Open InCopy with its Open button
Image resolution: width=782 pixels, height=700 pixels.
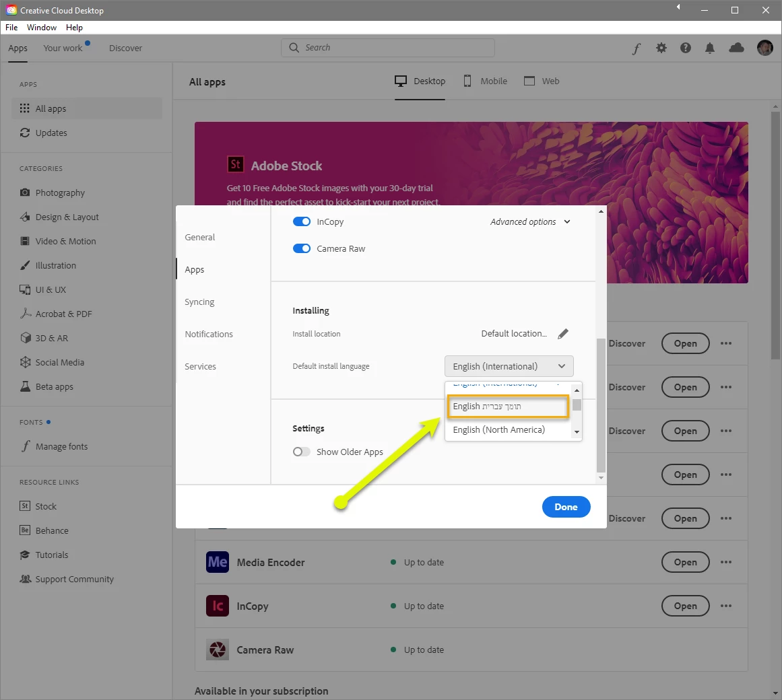point(685,606)
